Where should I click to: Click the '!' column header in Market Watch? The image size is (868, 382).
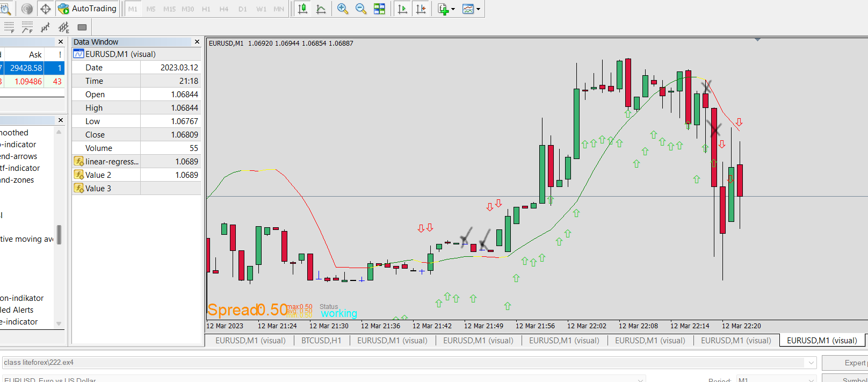coord(60,54)
